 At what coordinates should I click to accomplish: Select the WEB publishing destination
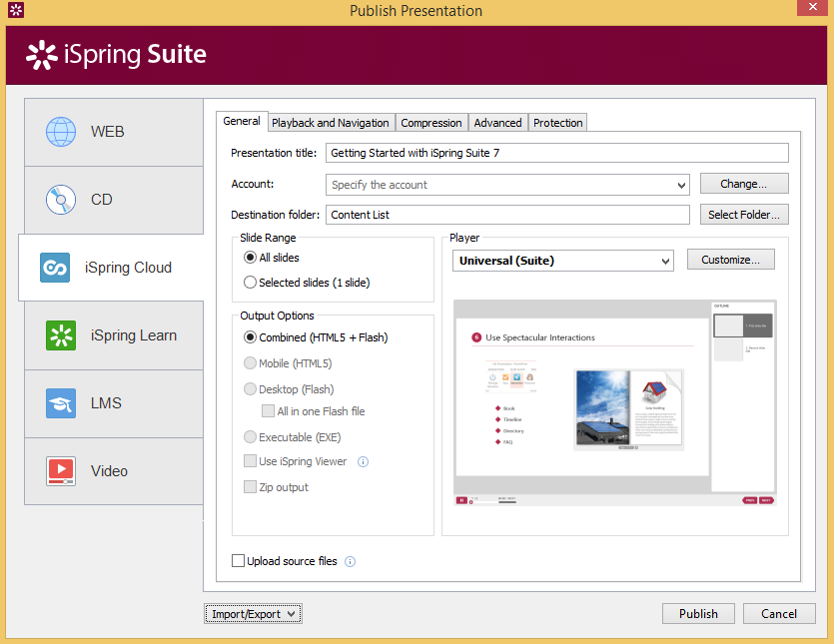(x=114, y=132)
